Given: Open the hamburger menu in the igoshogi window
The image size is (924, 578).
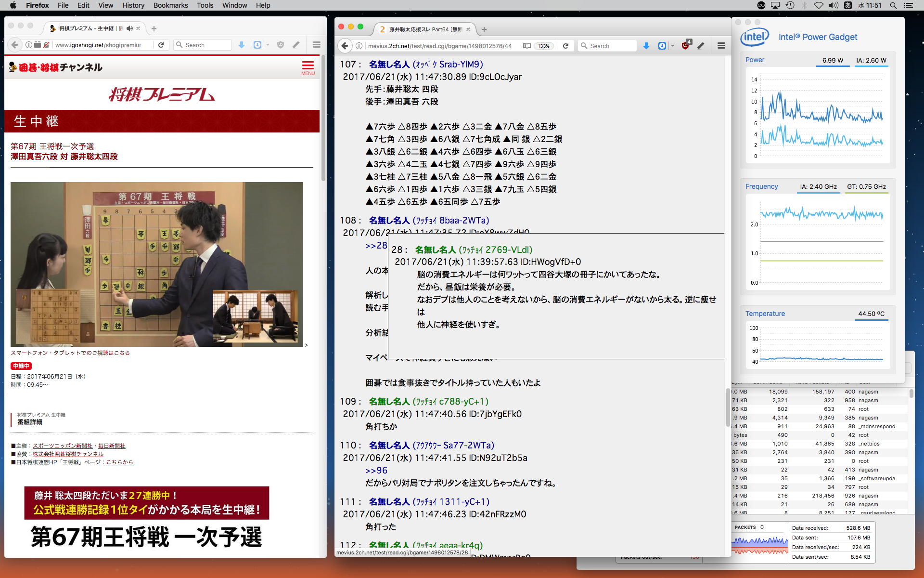Looking at the screenshot, I should 316,45.
